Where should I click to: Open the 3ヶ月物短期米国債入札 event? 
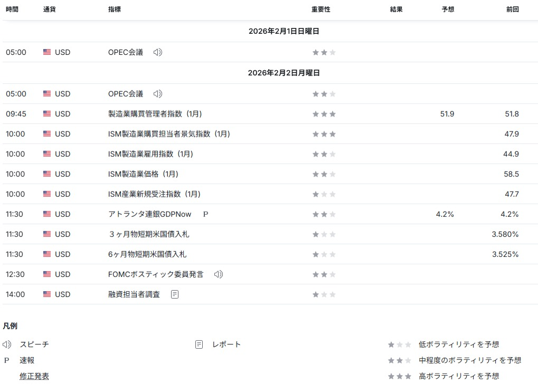tap(148, 234)
